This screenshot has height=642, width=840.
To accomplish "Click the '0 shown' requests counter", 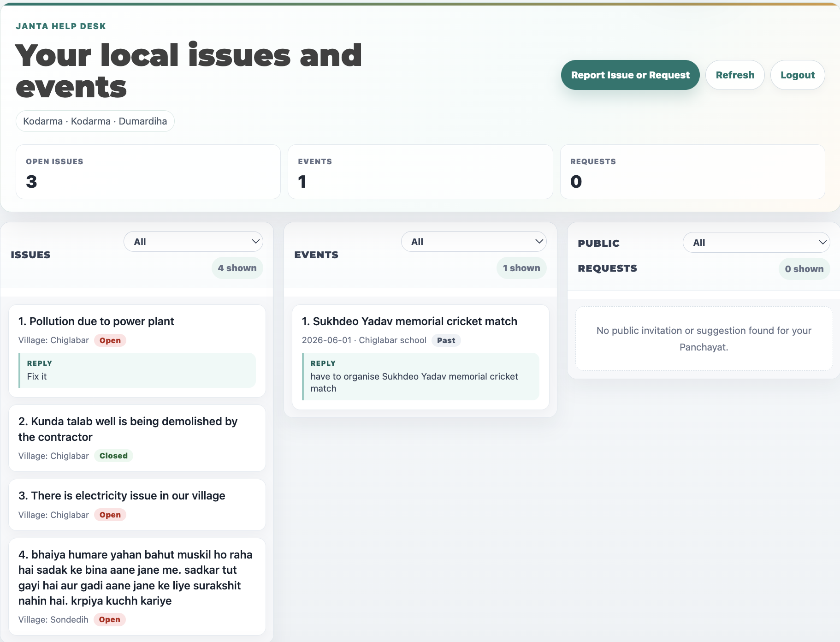I will (804, 269).
